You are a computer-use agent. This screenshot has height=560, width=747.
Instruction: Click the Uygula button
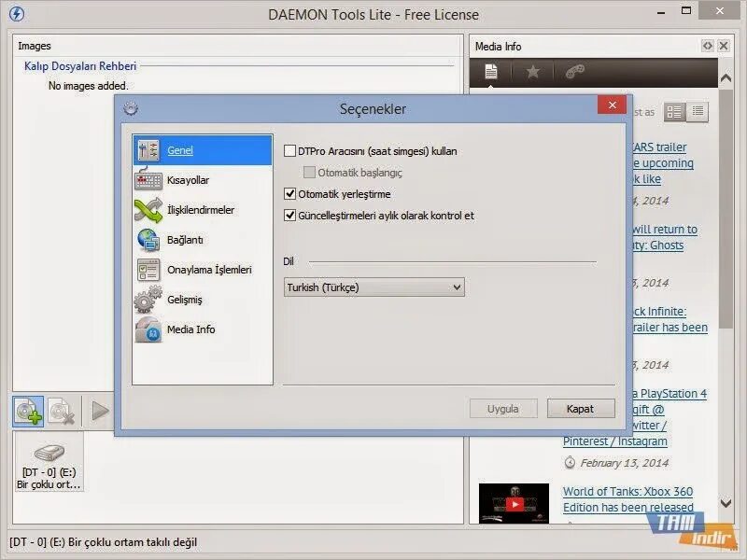(503, 409)
